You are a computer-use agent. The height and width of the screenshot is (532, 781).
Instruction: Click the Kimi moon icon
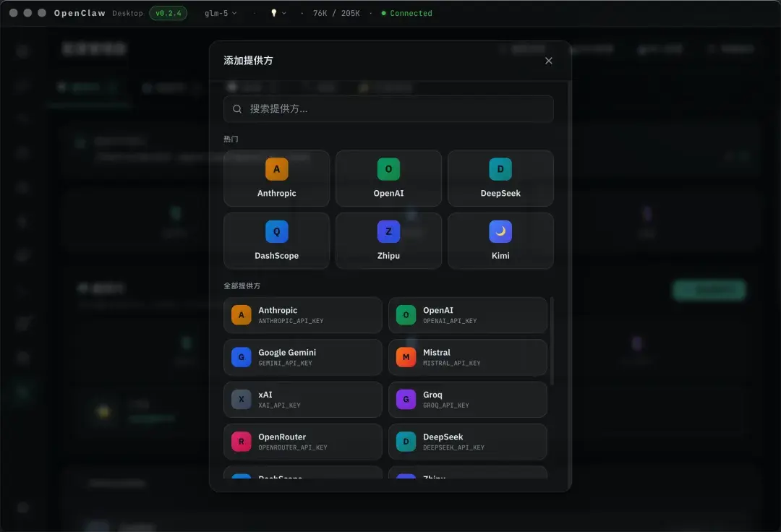[x=500, y=231]
